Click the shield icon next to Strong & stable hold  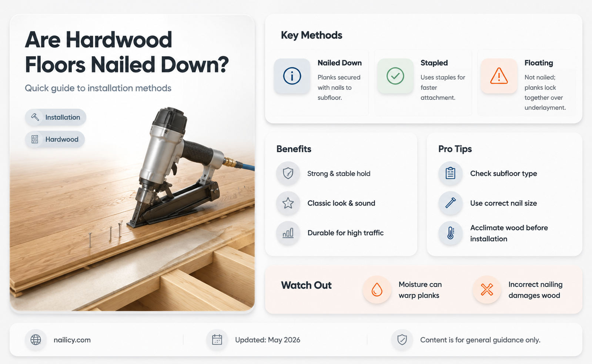pos(288,173)
